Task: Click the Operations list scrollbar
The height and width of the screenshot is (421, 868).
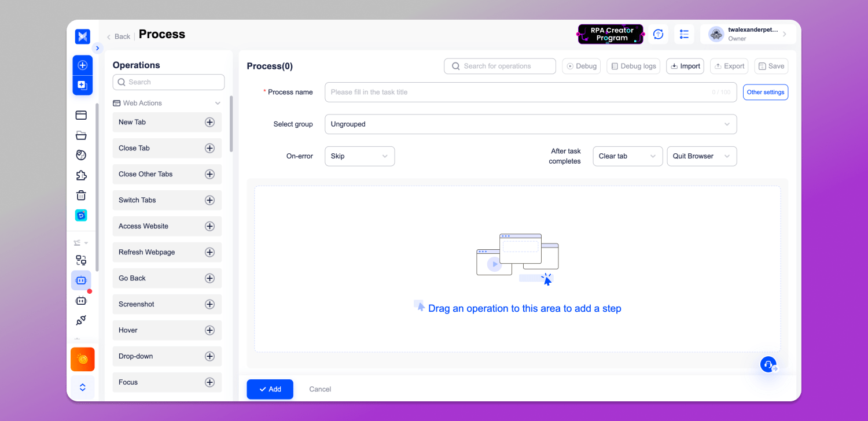Action: (x=231, y=124)
